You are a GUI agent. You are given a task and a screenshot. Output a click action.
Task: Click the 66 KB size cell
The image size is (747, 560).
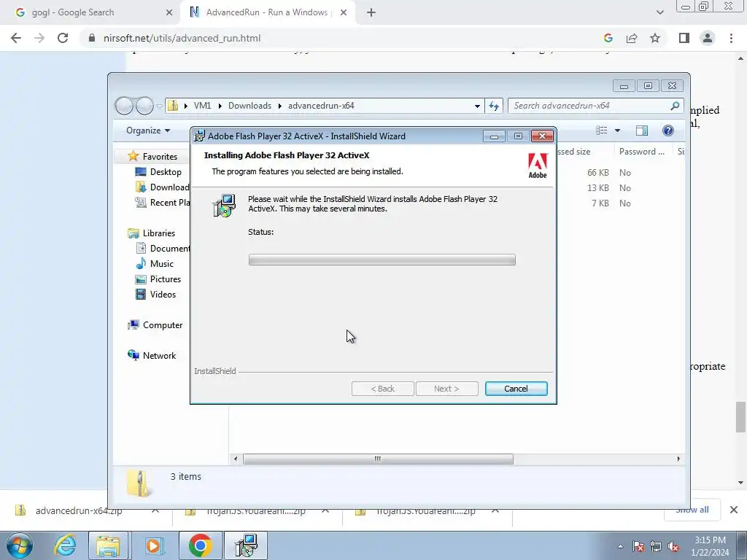click(x=598, y=172)
